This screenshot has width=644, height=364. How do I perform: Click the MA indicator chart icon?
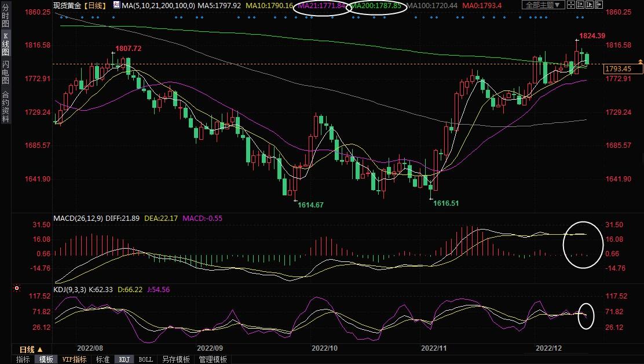[117, 5]
